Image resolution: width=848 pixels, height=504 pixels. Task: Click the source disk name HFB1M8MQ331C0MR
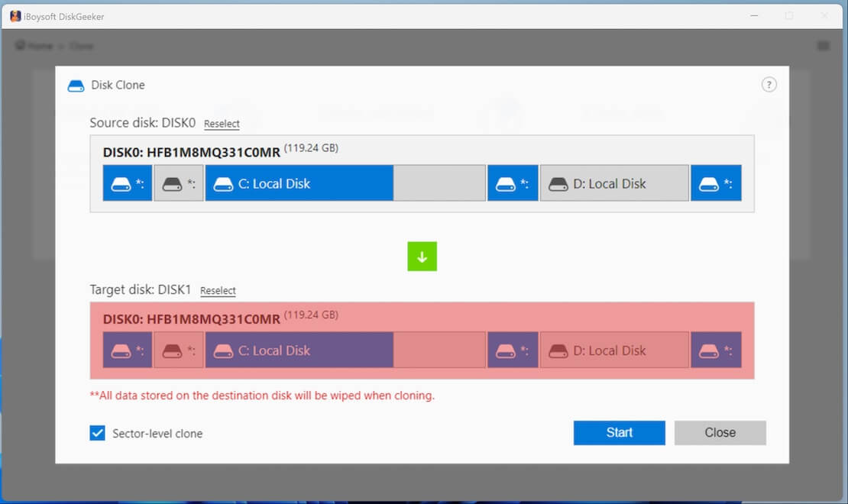pyautogui.click(x=214, y=153)
